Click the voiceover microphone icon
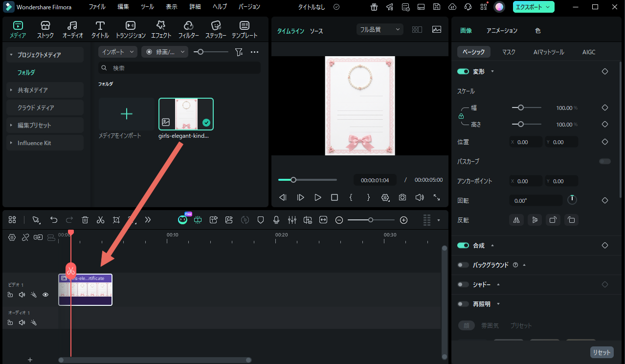The width and height of the screenshot is (625, 364). [276, 220]
